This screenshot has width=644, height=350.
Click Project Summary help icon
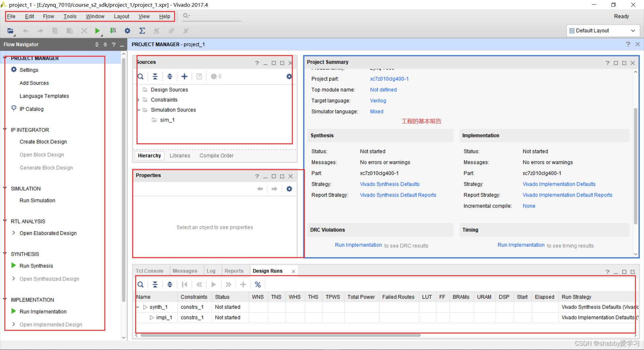point(607,63)
